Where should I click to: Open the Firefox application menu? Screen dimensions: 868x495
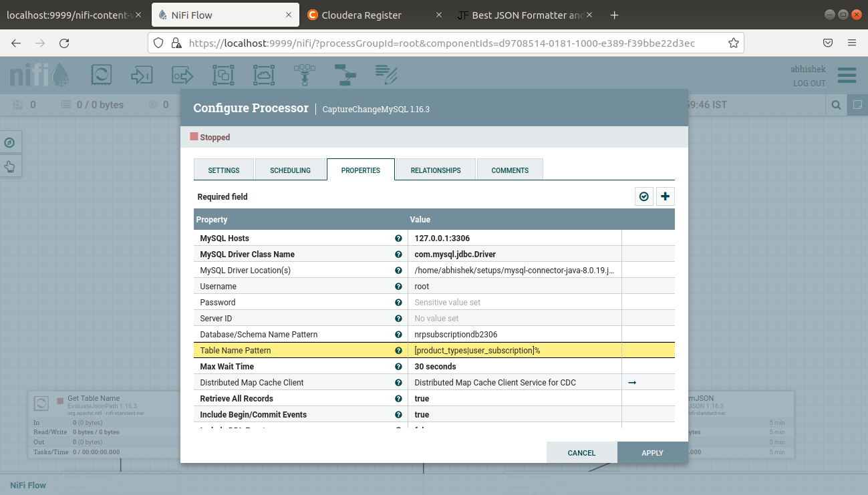[852, 42]
